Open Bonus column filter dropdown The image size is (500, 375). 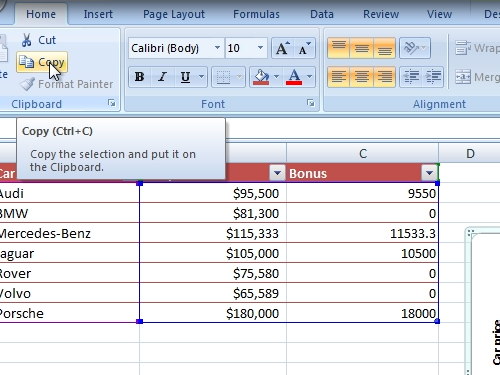429,173
